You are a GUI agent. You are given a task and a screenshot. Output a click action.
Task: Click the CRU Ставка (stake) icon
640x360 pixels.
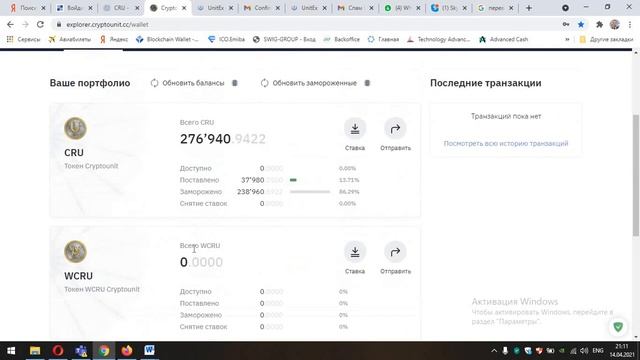click(x=355, y=129)
